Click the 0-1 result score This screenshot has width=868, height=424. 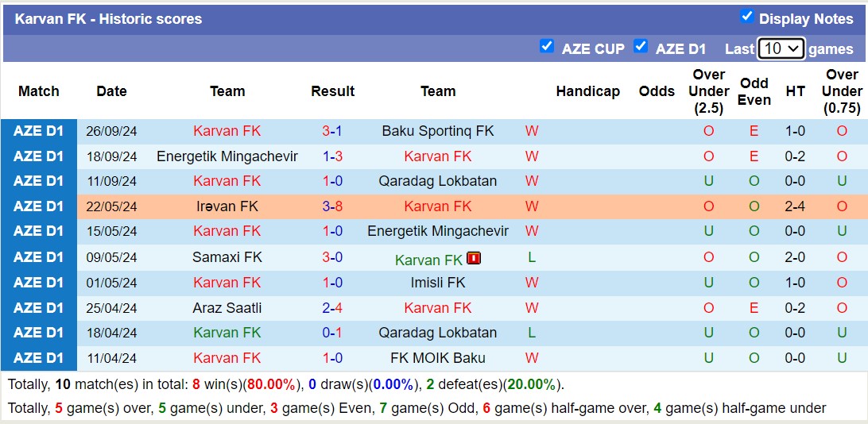point(332,333)
